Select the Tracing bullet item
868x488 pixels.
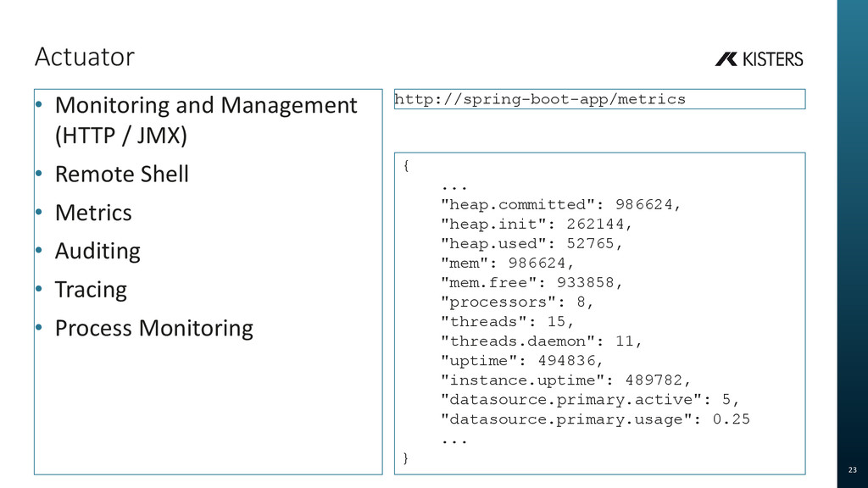pyautogui.click(x=91, y=290)
